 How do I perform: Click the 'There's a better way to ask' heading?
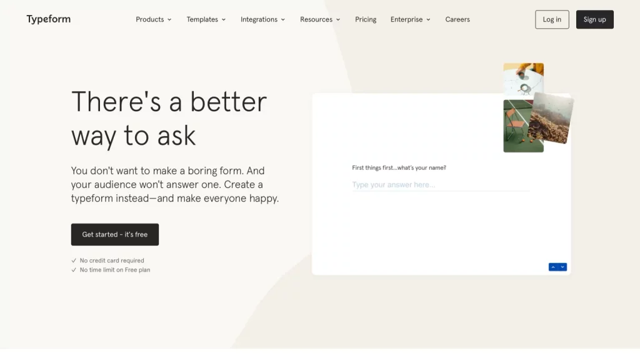169,119
